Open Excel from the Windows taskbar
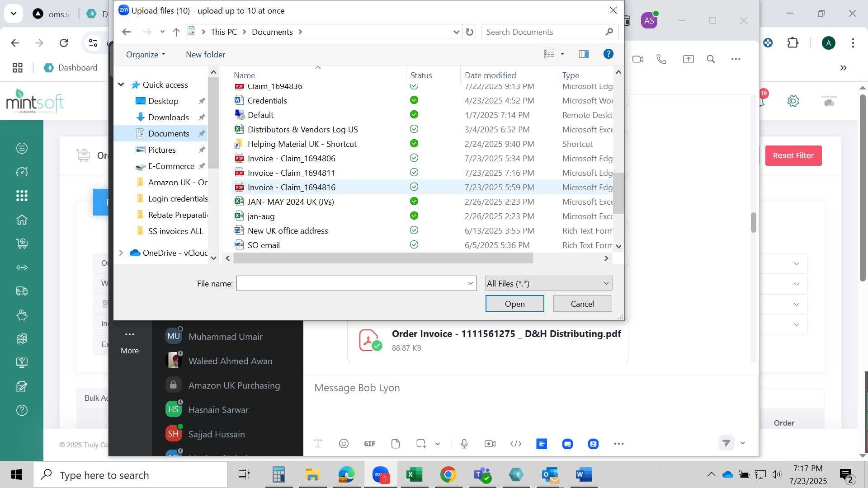868x488 pixels. pos(414,474)
